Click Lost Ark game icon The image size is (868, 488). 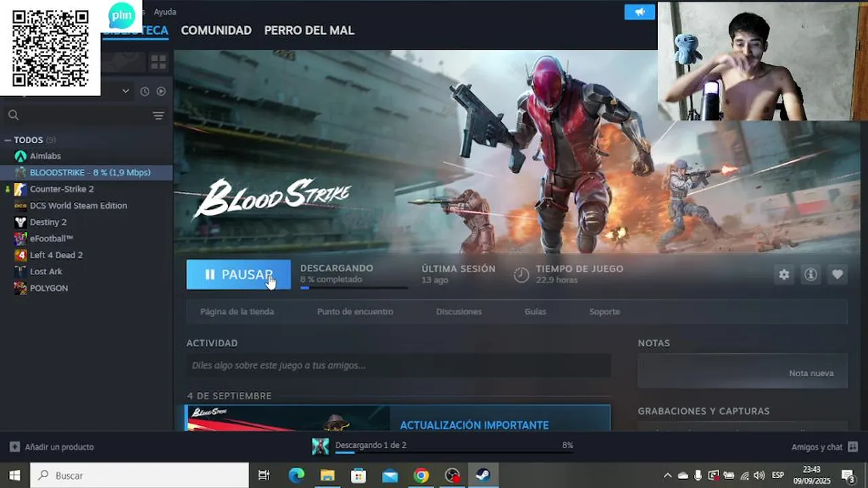click(20, 271)
